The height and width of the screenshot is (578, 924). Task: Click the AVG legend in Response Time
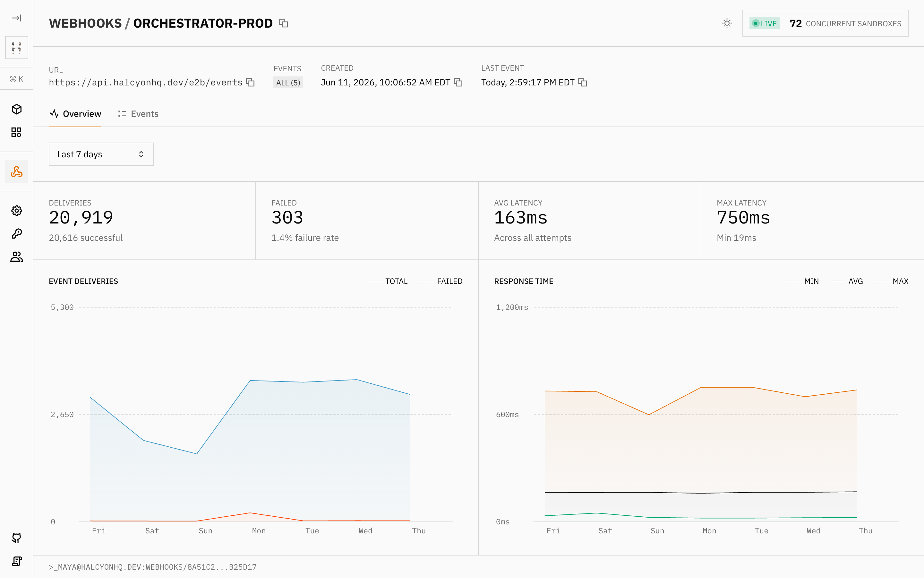(847, 281)
